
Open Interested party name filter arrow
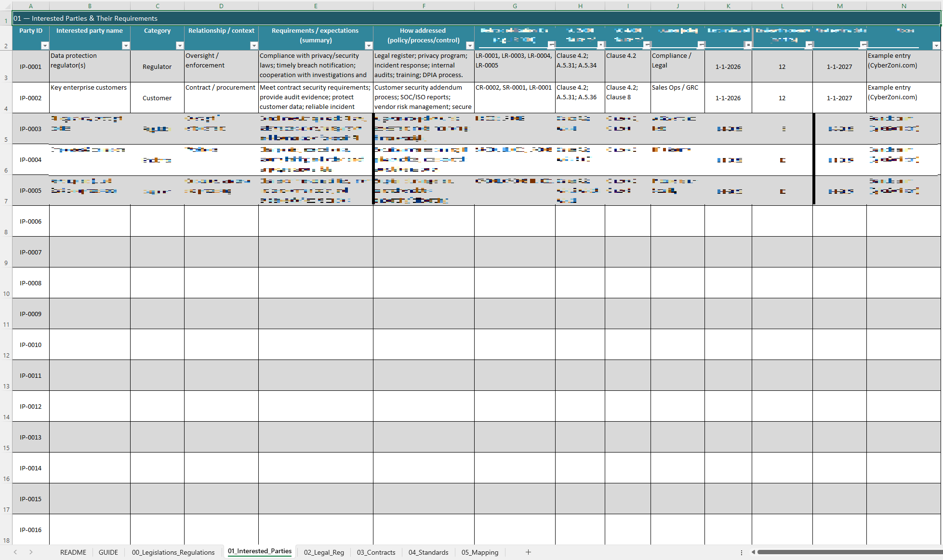click(x=126, y=45)
